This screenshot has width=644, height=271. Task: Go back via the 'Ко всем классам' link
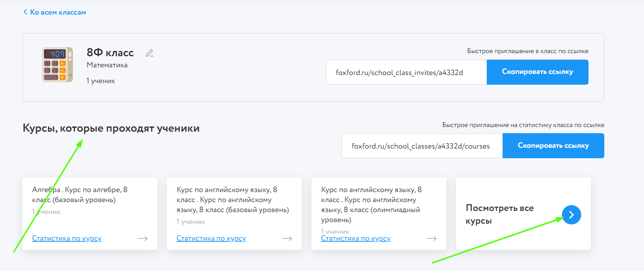58,12
